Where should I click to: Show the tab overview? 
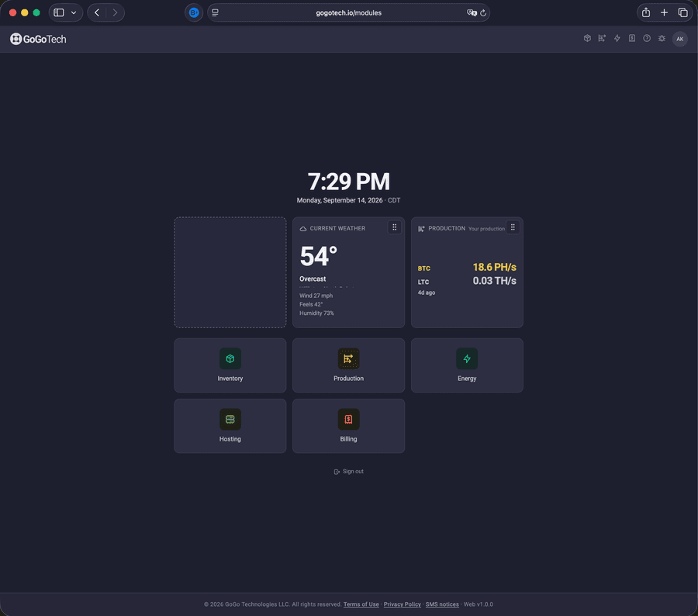[682, 12]
